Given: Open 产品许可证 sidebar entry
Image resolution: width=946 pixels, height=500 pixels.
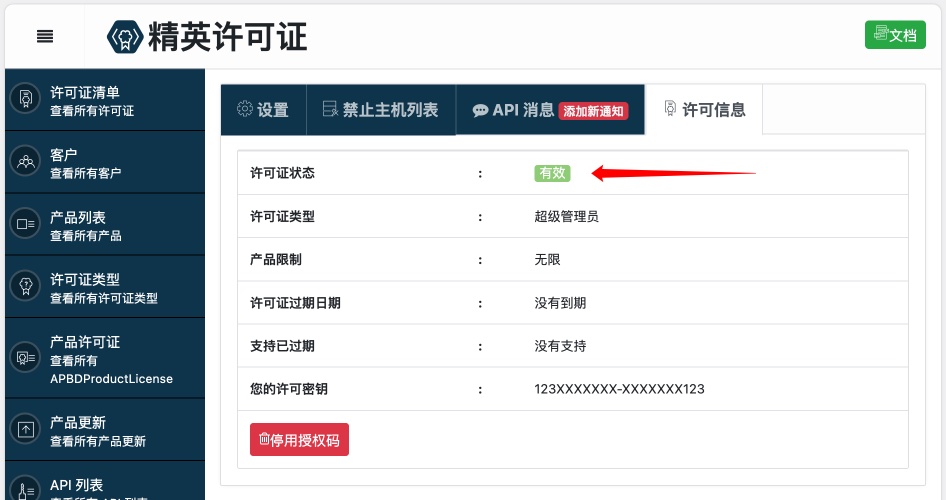Looking at the screenshot, I should coord(104,359).
